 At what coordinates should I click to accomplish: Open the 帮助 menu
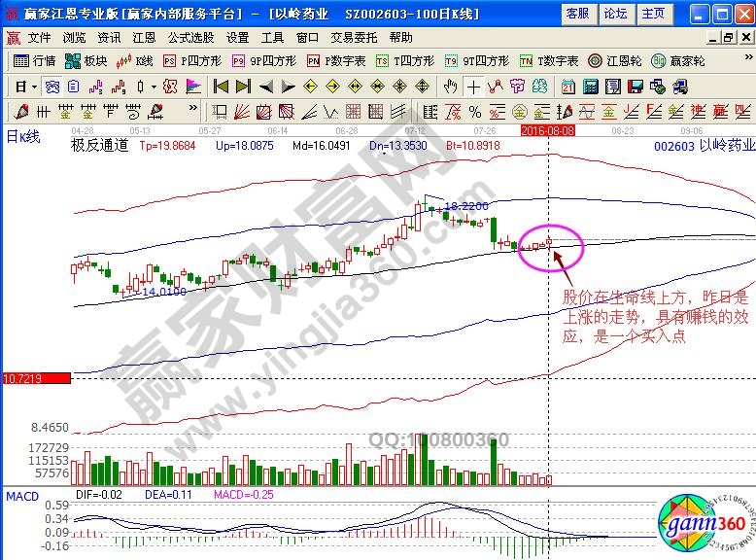click(401, 38)
